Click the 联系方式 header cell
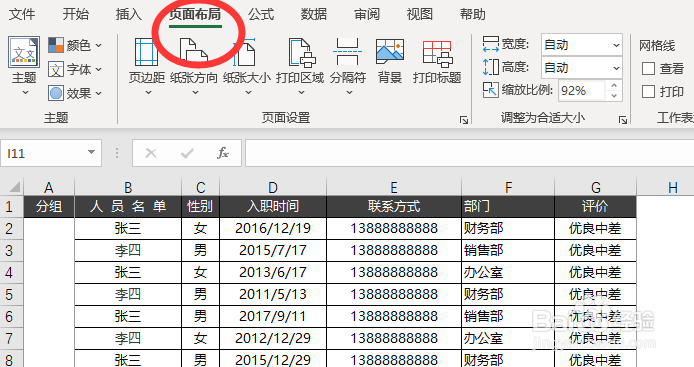This screenshot has height=367, width=694. pos(394,207)
